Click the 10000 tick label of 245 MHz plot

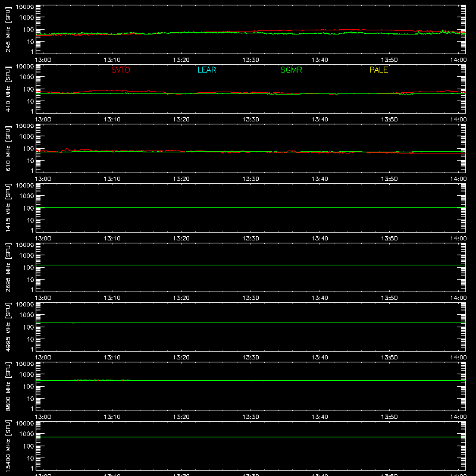click(25, 7)
